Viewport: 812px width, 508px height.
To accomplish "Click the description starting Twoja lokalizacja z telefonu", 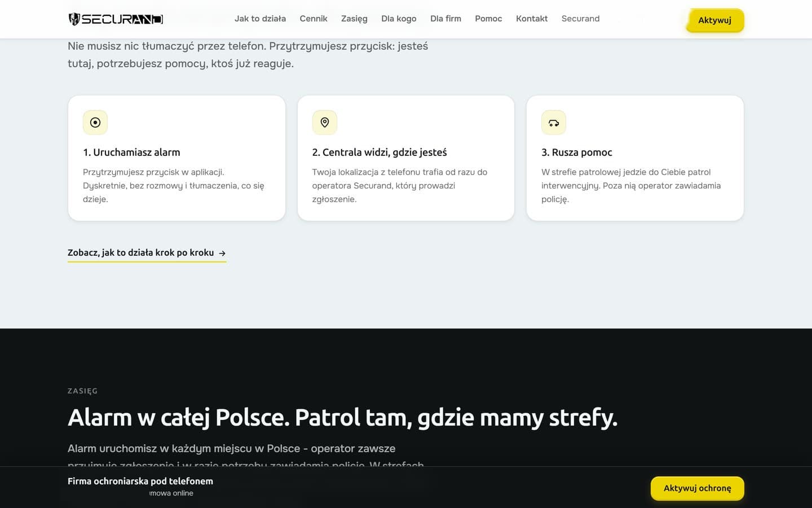I will click(x=400, y=186).
